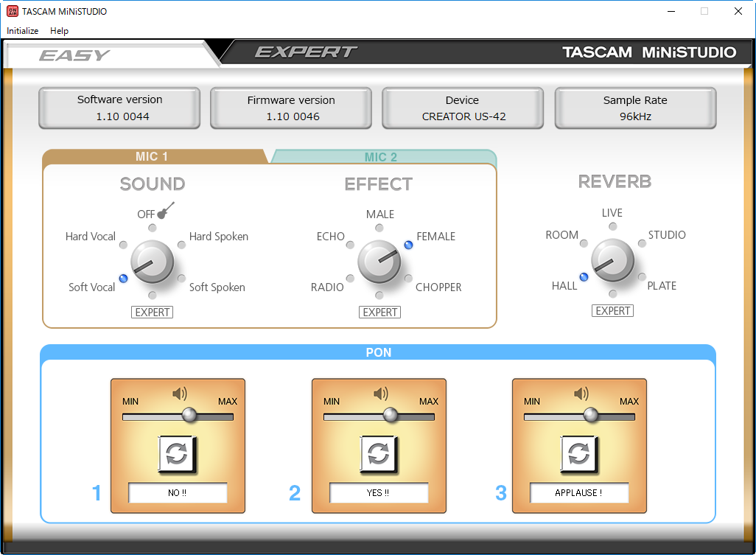Select ROOM reverb type
This screenshot has height=555, width=756.
click(x=584, y=243)
